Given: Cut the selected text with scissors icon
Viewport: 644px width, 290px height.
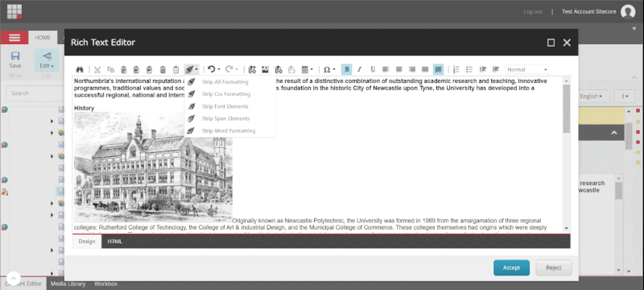Looking at the screenshot, I should (97, 69).
